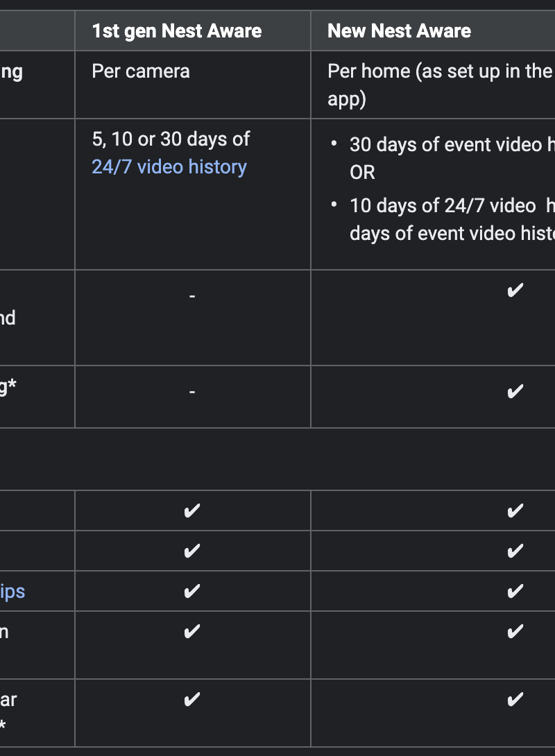
Task: Click the "Per camera" cell text
Action: click(141, 71)
